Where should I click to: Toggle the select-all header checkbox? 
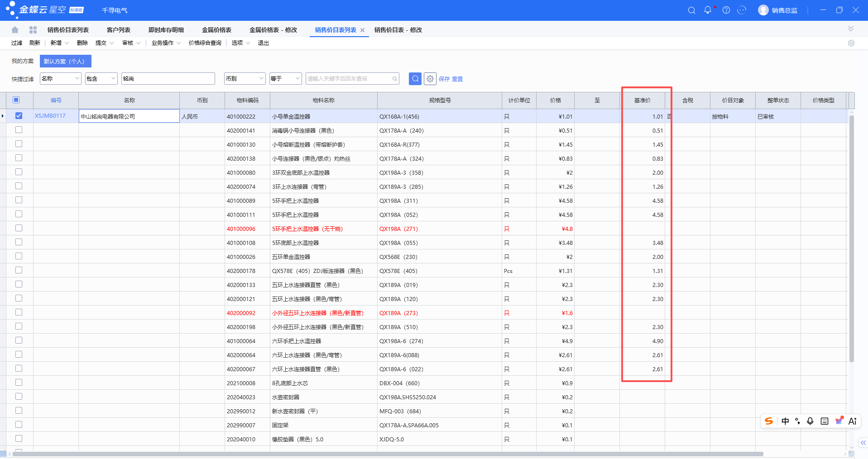16,100
